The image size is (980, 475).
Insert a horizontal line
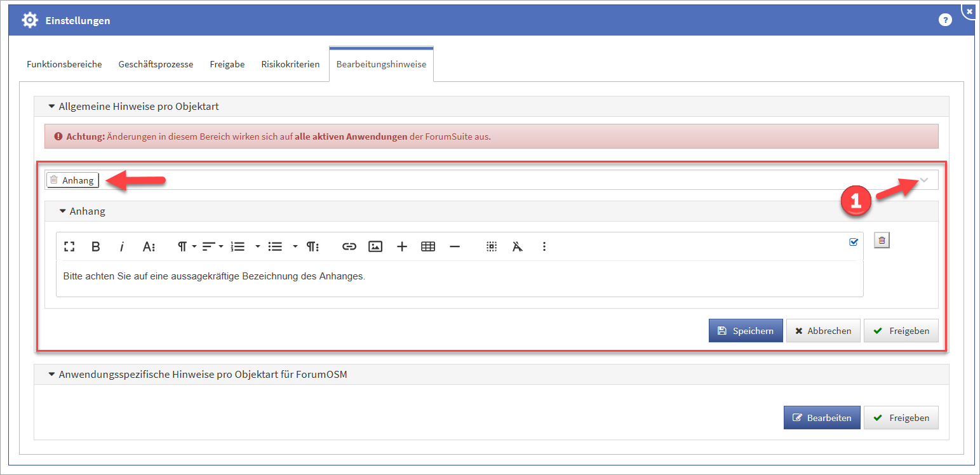click(455, 246)
